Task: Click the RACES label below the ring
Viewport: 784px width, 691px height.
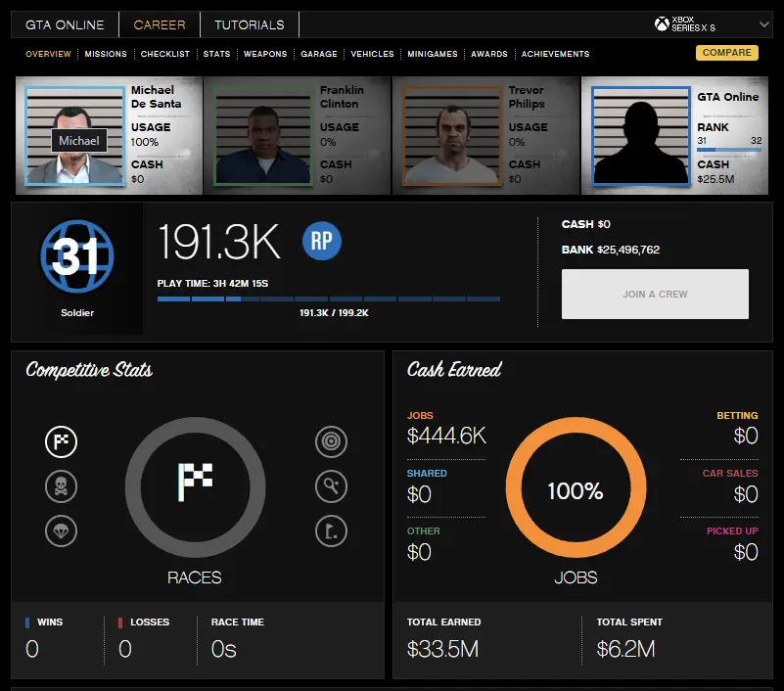Action: (x=195, y=577)
